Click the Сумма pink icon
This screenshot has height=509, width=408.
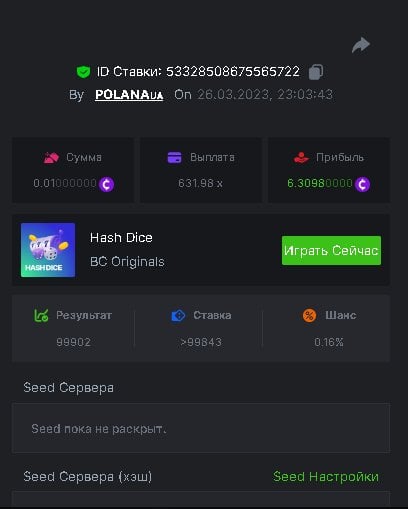point(51,157)
